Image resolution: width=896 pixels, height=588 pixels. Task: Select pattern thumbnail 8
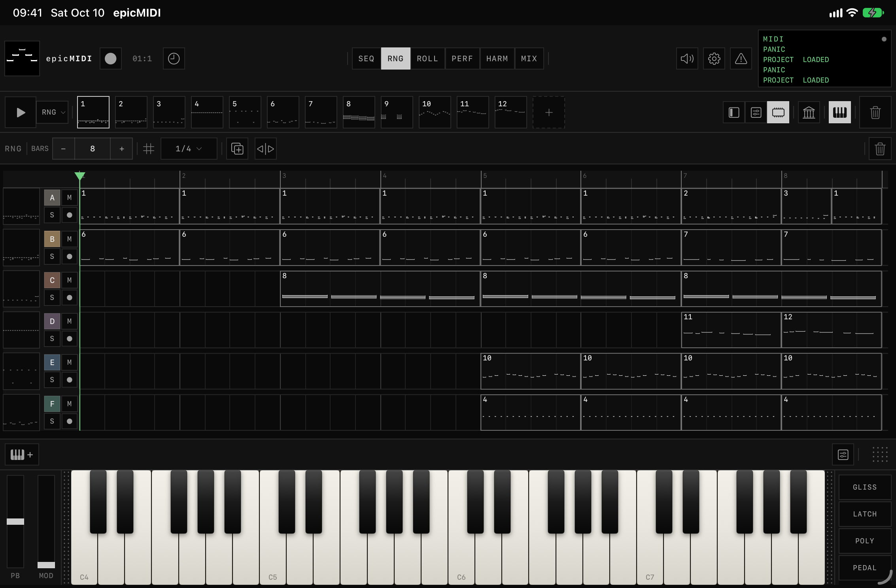click(x=359, y=112)
